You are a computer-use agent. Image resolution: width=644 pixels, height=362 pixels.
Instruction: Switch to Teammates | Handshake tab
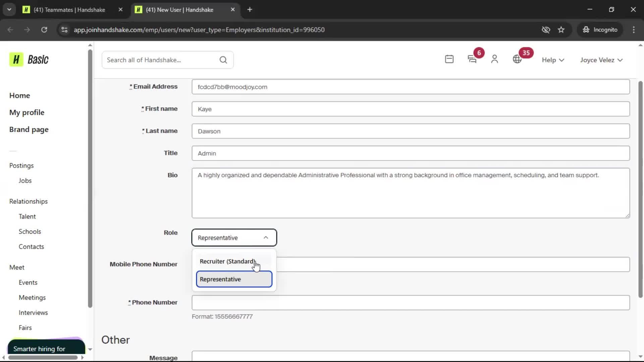click(x=69, y=10)
